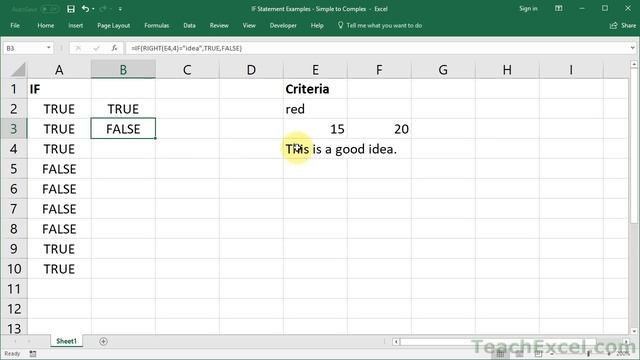This screenshot has height=360, width=640.
Task: Select cell with 'This is a good idea.'
Action: pos(316,149)
